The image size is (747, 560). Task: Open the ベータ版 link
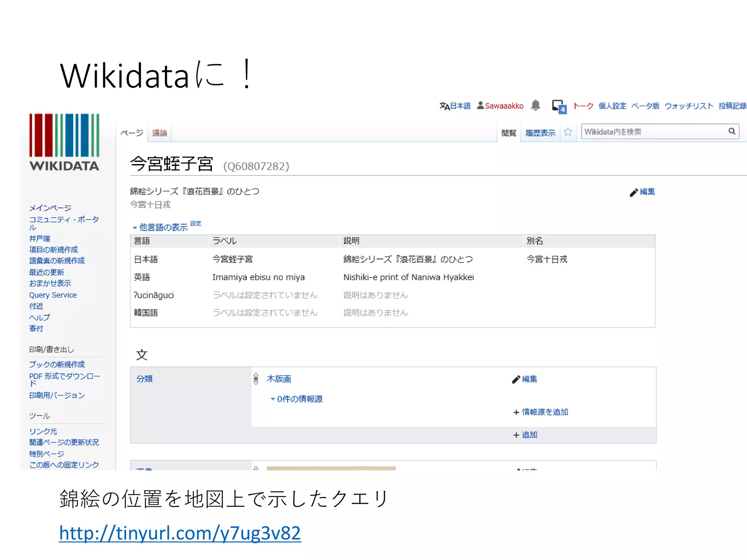tap(645, 106)
